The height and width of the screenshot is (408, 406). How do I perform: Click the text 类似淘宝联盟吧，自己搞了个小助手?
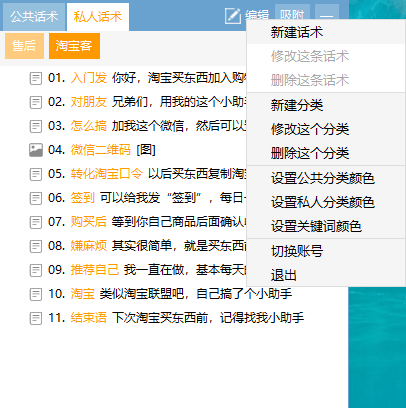point(196,294)
